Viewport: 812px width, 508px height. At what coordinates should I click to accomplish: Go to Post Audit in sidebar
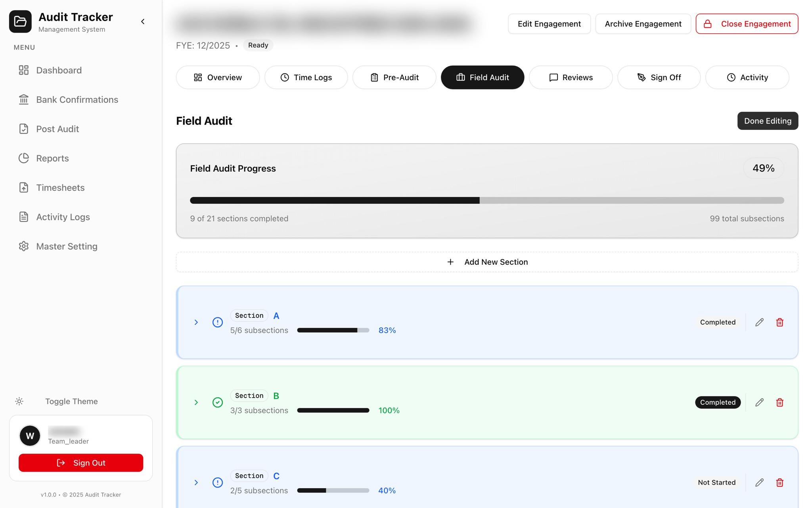81,129
